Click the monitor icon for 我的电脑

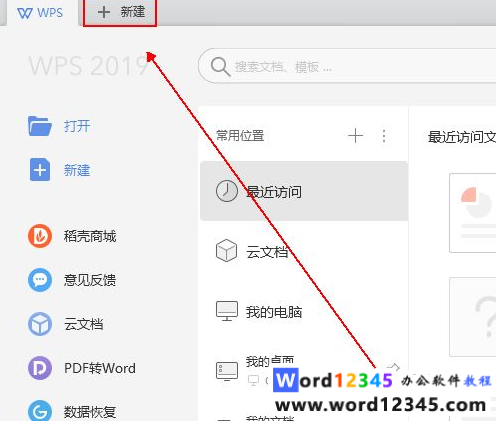click(x=227, y=311)
